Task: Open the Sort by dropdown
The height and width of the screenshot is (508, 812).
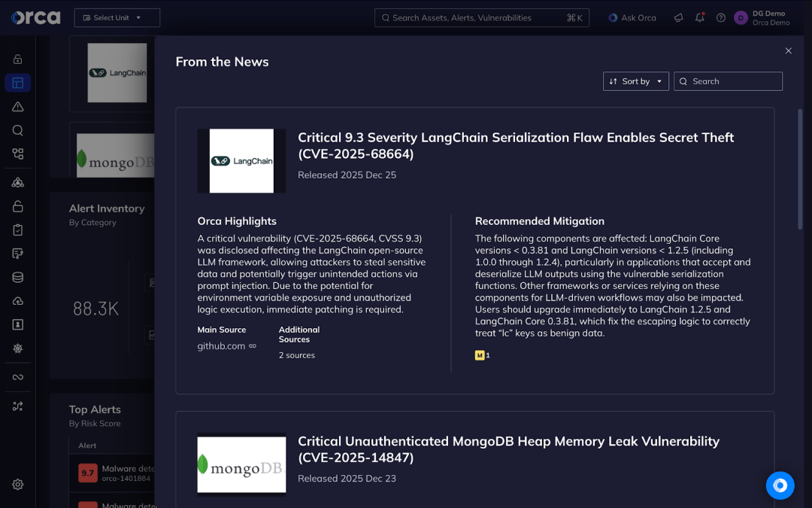Action: click(635, 81)
